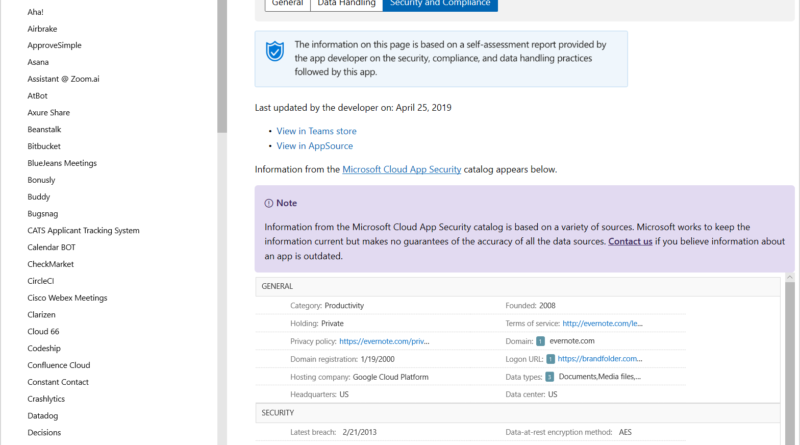Image resolution: width=800 pixels, height=445 pixels.
Task: Click the Category: Productivity value
Action: [x=344, y=306]
